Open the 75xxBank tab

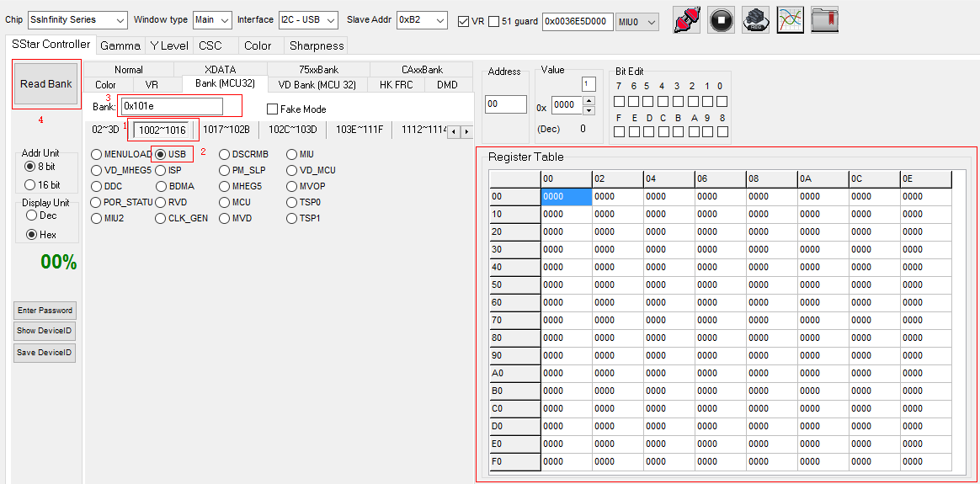(319, 69)
